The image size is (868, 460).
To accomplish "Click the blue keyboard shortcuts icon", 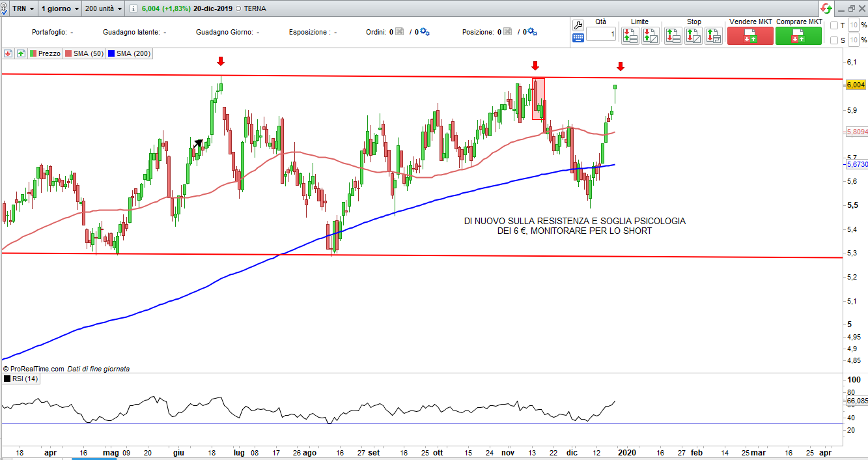I will [578, 38].
